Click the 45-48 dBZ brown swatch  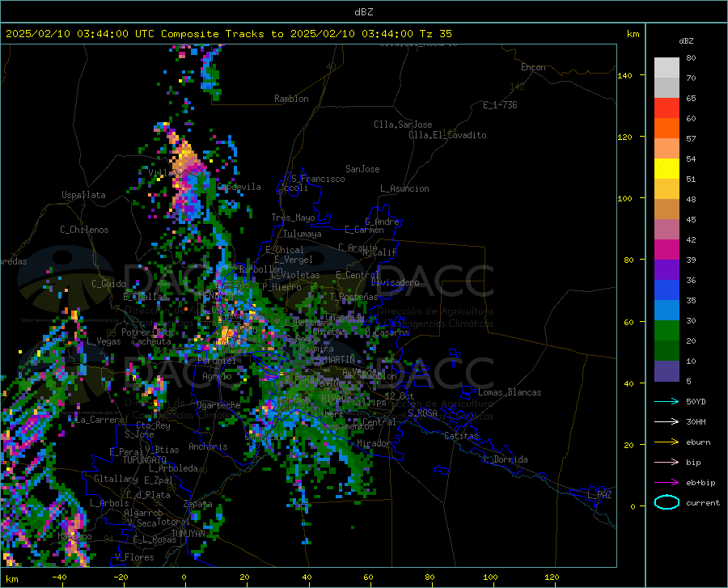tap(667, 209)
